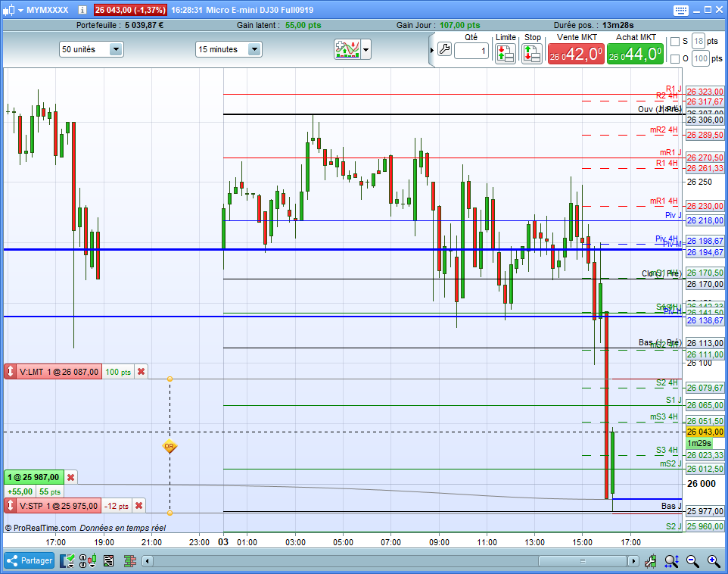This screenshot has height=574, width=728.
Task: Click the Piv J 26 218,00 price label
Action: pyautogui.click(x=705, y=220)
